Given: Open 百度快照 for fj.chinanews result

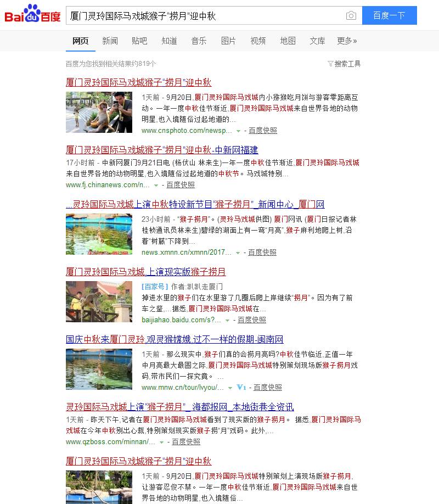Looking at the screenshot, I should tap(181, 185).
